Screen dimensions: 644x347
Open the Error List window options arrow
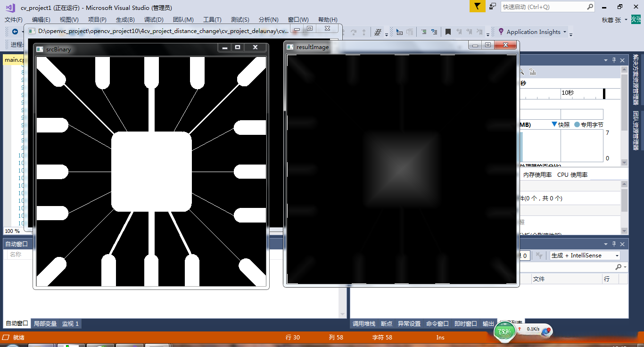[606, 244]
